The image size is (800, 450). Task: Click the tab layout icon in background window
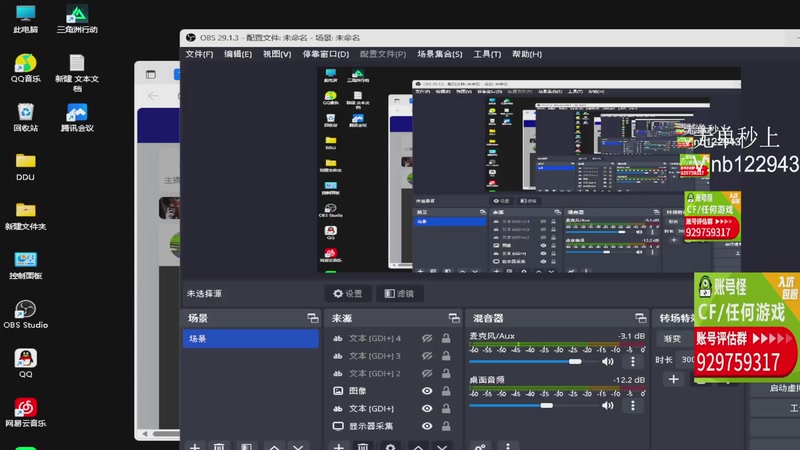click(x=151, y=74)
